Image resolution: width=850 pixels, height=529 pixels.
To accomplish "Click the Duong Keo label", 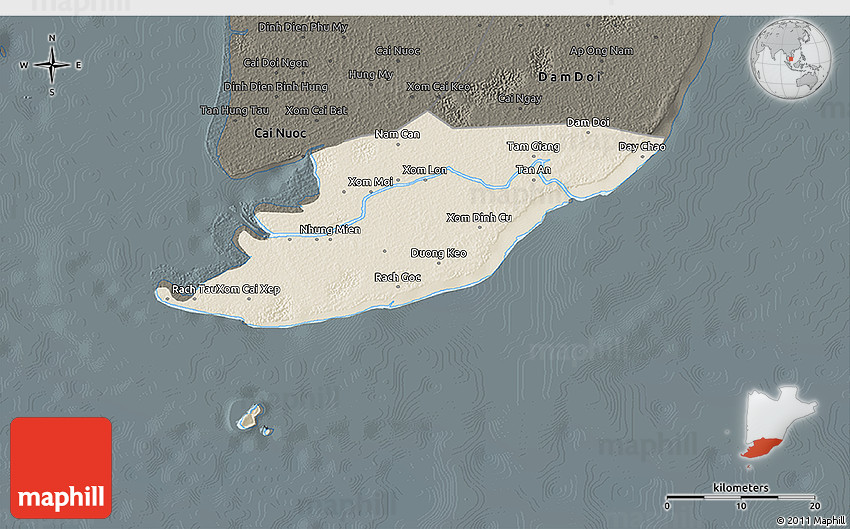I will click(438, 253).
